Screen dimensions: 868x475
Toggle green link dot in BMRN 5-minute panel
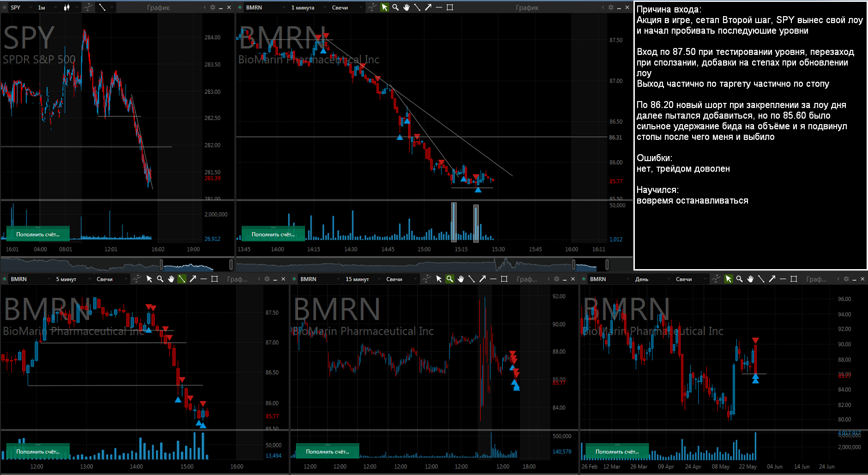pyautogui.click(x=5, y=279)
